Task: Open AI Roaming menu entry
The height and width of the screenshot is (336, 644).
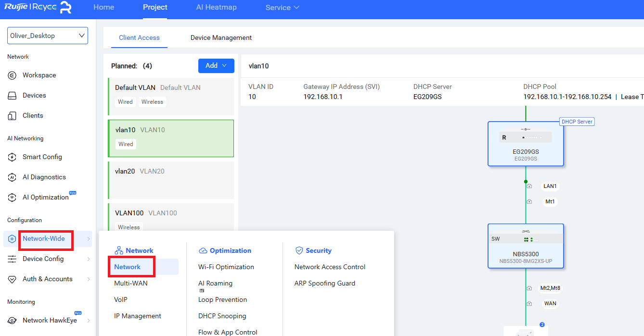Action: click(215, 283)
